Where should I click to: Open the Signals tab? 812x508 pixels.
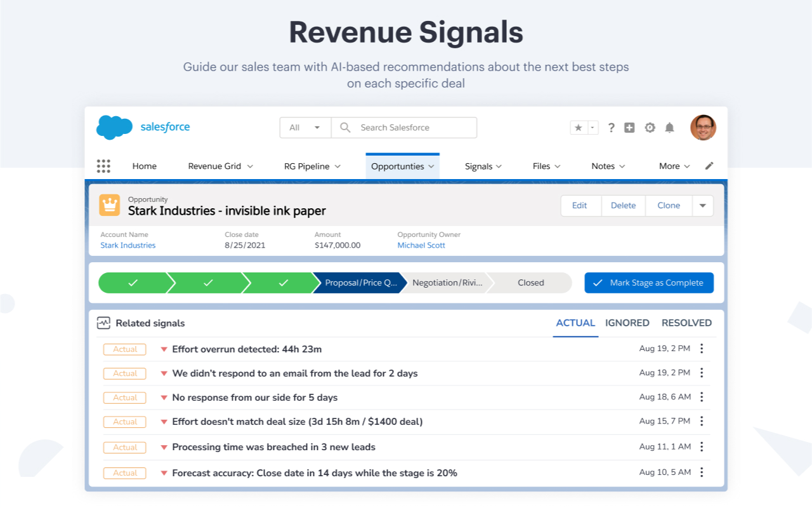tap(478, 166)
